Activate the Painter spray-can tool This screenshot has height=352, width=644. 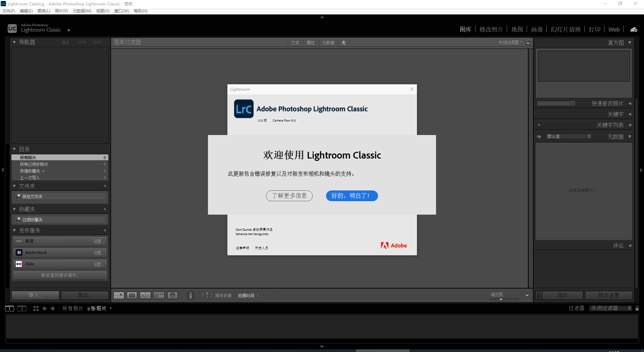pos(190,296)
